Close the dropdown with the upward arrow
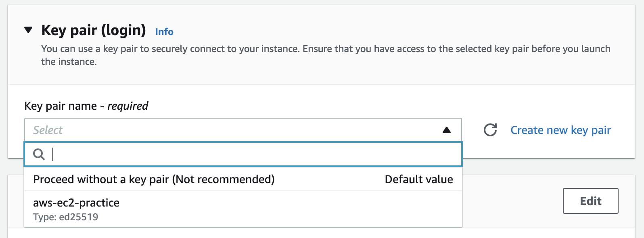The height and width of the screenshot is (238, 644). coord(446,130)
